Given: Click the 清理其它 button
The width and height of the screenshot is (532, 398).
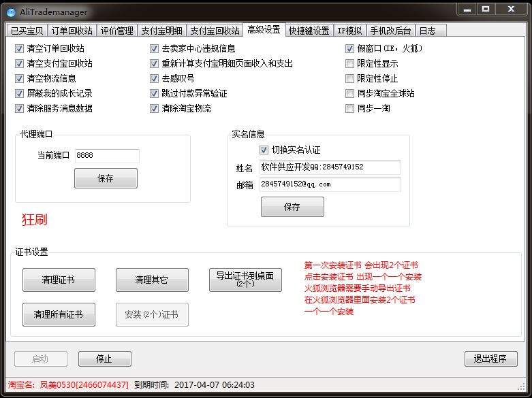Looking at the screenshot, I should click(152, 280).
